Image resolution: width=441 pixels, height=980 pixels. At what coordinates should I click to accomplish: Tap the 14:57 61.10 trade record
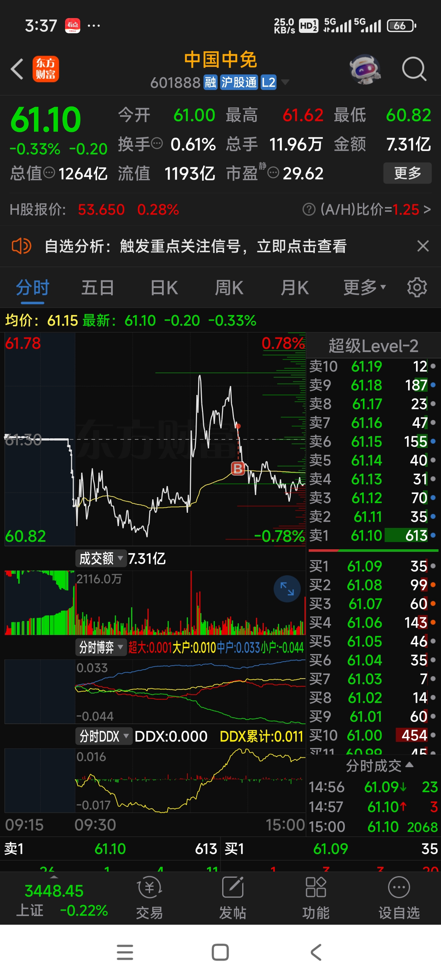[x=373, y=807]
